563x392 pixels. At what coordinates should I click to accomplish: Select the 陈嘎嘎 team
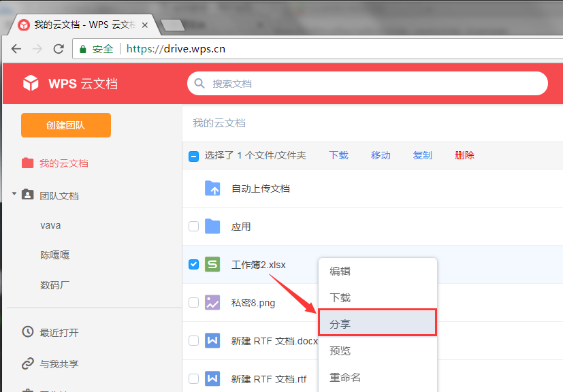(55, 255)
